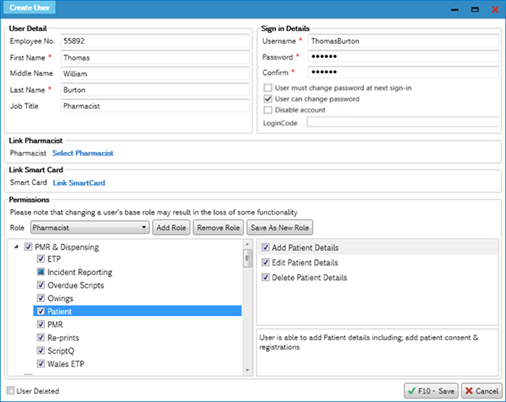Click Remove Role button
506x402 pixels.
coord(218,228)
